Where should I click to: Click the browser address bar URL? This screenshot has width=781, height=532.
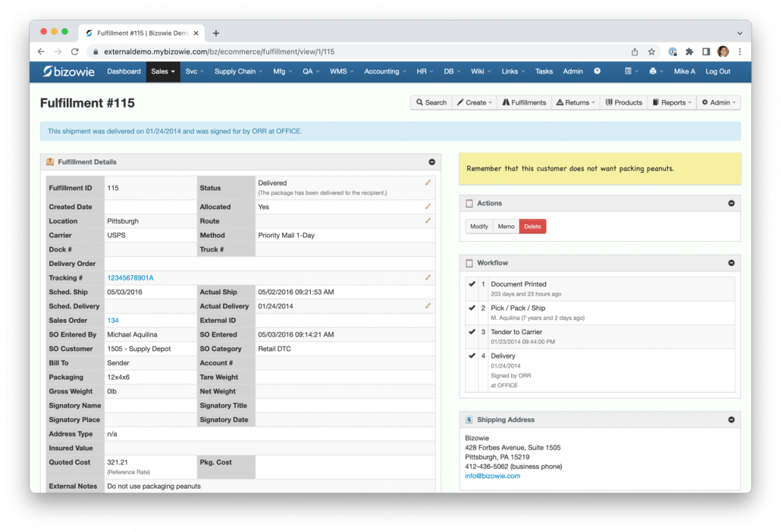pyautogui.click(x=220, y=52)
